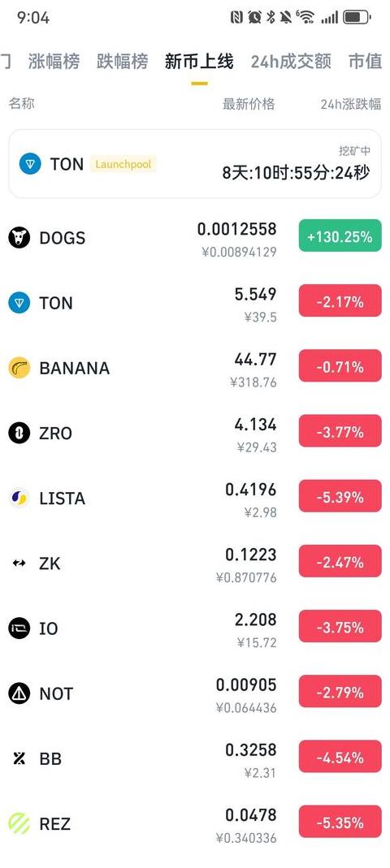
Task: Sort by 最新价格 column header
Action: click(249, 104)
